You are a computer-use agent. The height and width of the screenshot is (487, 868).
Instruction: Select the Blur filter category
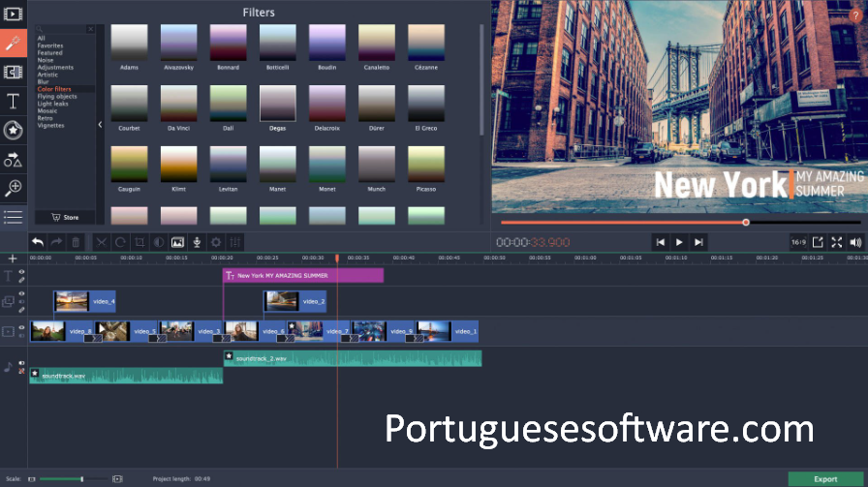[x=44, y=81]
